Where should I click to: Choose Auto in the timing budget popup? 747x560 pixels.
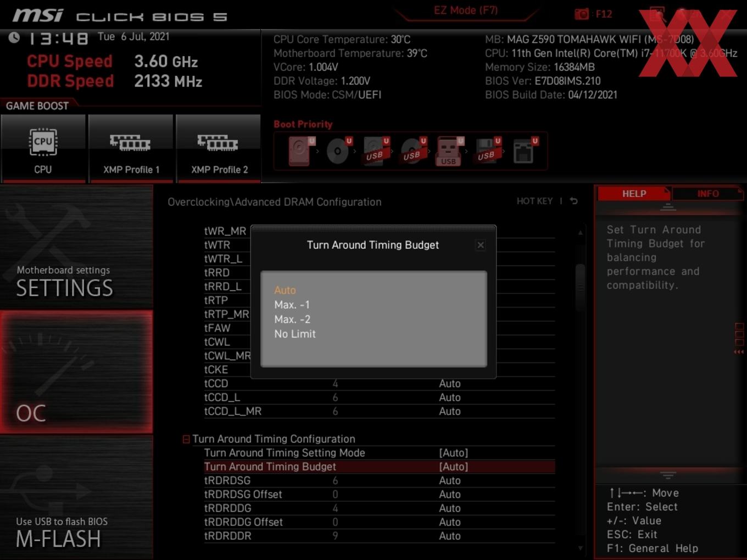pyautogui.click(x=285, y=290)
